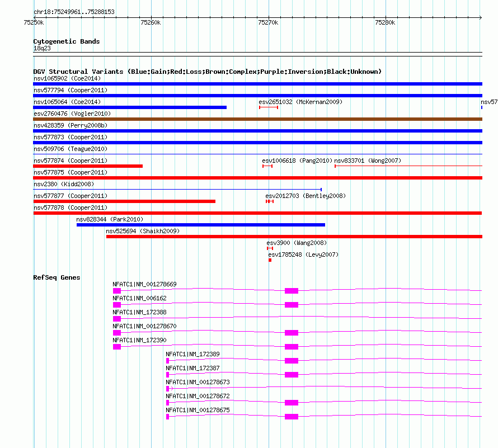Click nsv828344 (Park2010) label
The image size is (498, 448).
pos(110,219)
